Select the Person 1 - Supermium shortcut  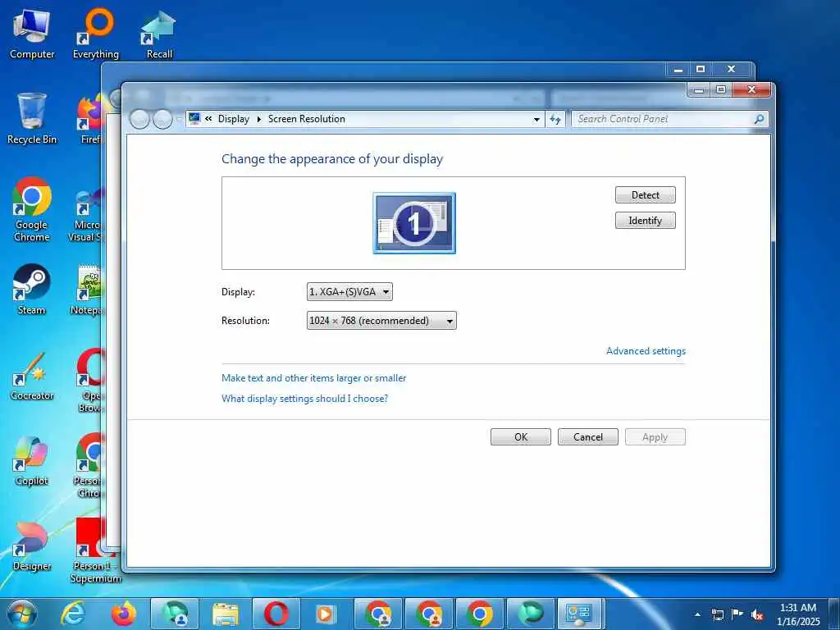point(95,550)
